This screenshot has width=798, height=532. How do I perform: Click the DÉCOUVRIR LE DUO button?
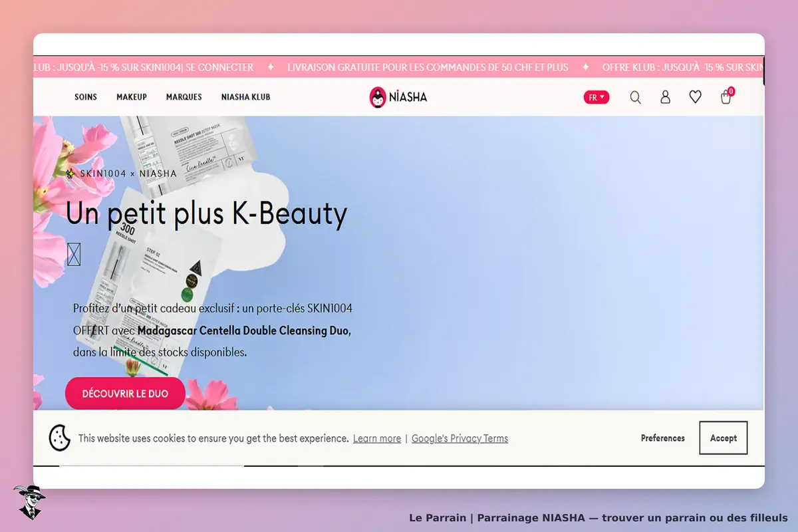[125, 394]
